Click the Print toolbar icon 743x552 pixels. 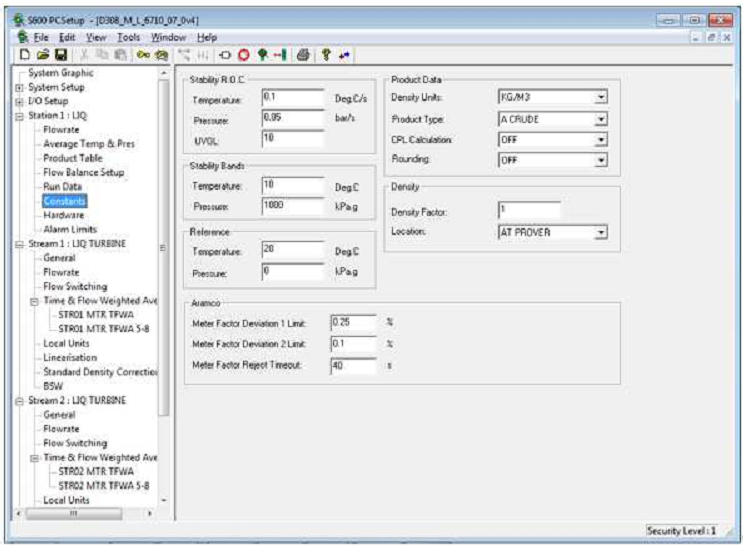pyautogui.click(x=303, y=55)
